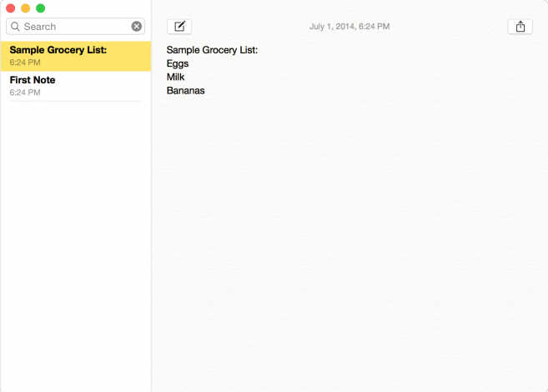
Task: Click the magnifying glass search icon
Action: click(x=15, y=27)
